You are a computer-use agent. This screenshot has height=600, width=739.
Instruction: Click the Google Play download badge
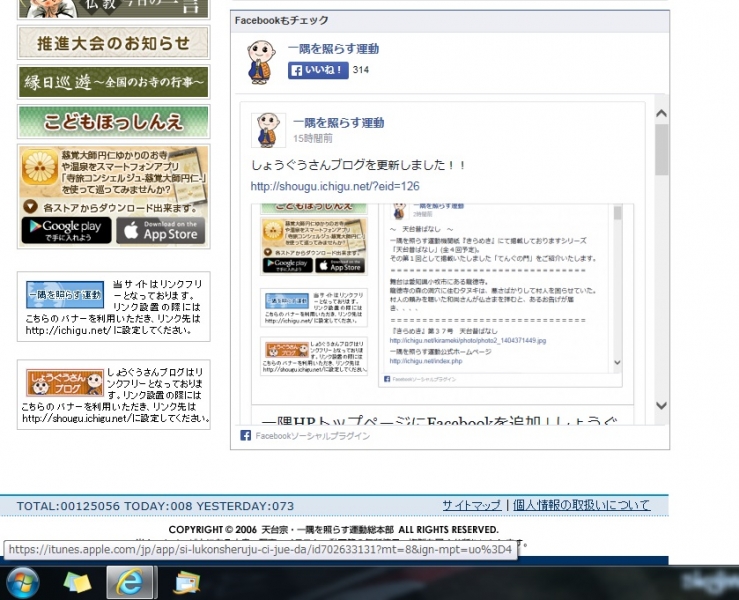click(66, 230)
